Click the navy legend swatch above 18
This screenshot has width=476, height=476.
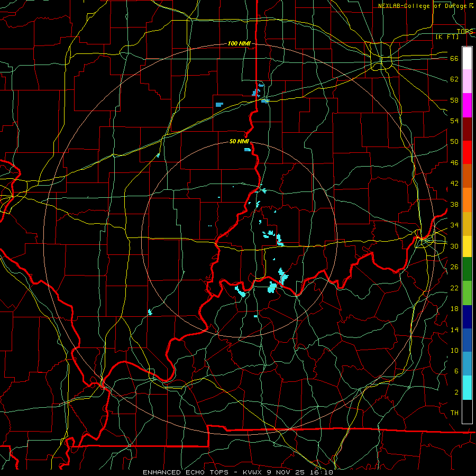pyautogui.click(x=467, y=317)
